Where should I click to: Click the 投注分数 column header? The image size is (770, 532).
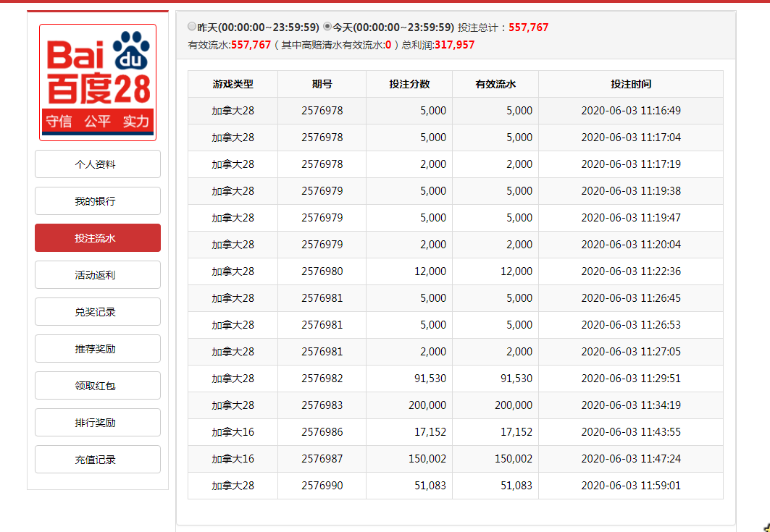pyautogui.click(x=409, y=84)
